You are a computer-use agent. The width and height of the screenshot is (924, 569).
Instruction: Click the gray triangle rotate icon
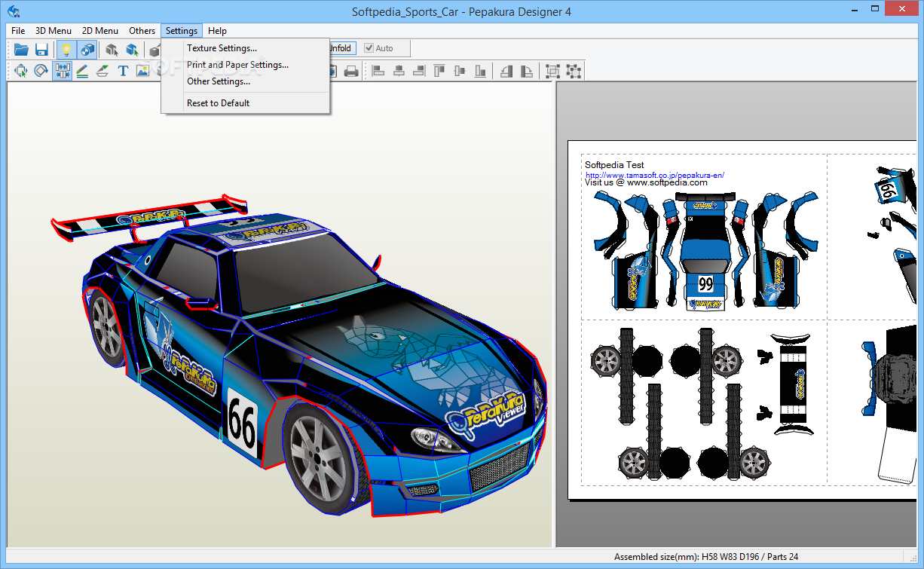(506, 71)
